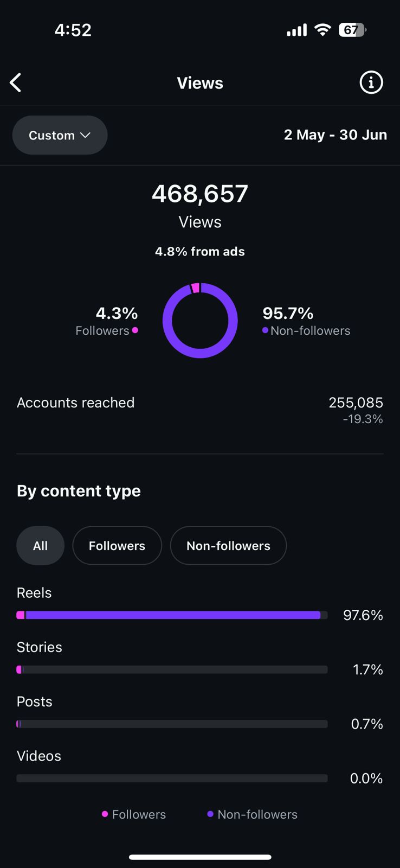Open the Custom date range dropdown
Screen dimensions: 400x868
(x=60, y=135)
